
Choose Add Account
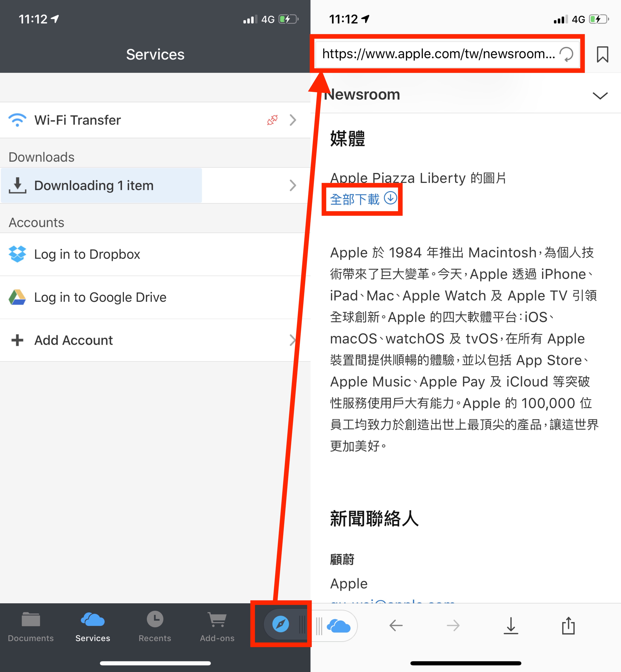(x=155, y=340)
